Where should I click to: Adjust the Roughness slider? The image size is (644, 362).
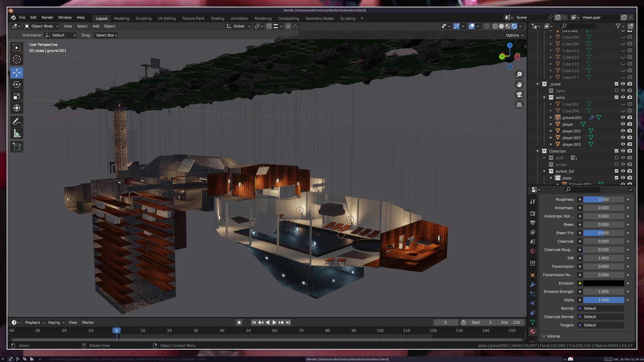coord(603,199)
